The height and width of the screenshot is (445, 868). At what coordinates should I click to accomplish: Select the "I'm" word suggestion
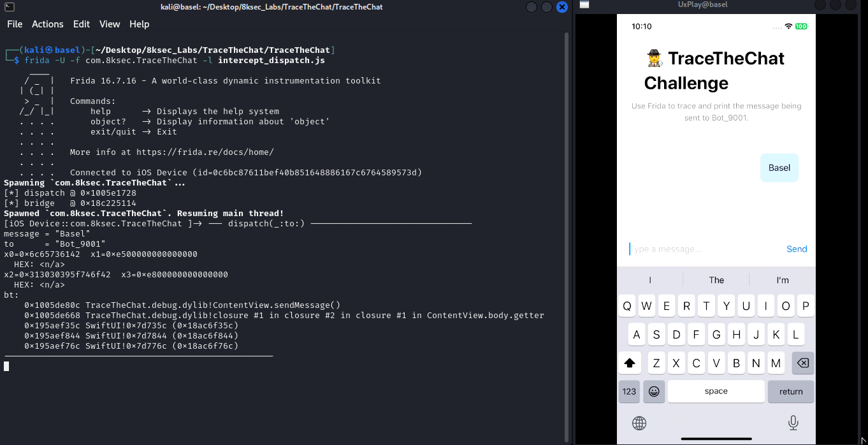(783, 280)
